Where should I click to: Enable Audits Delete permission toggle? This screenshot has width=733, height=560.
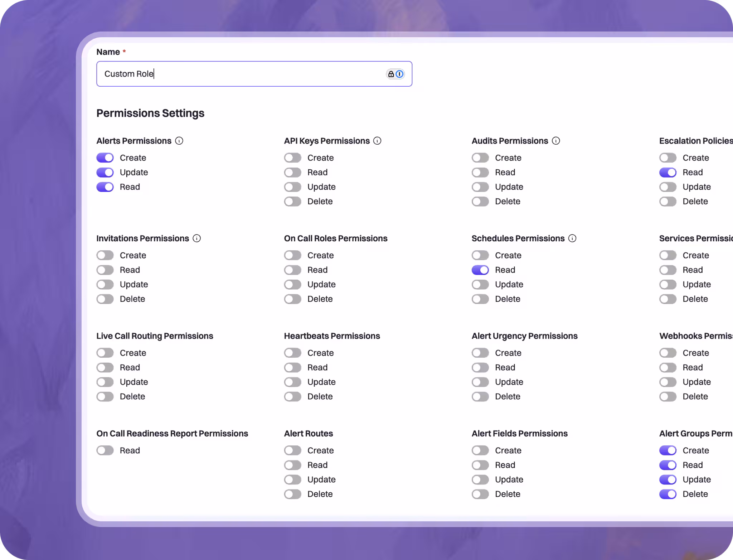(x=480, y=201)
